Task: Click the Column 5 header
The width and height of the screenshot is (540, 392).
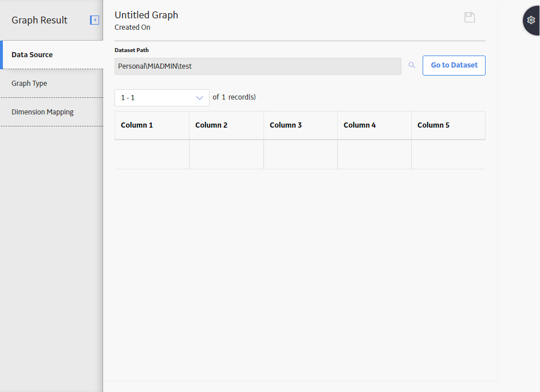Action: [x=448, y=125]
